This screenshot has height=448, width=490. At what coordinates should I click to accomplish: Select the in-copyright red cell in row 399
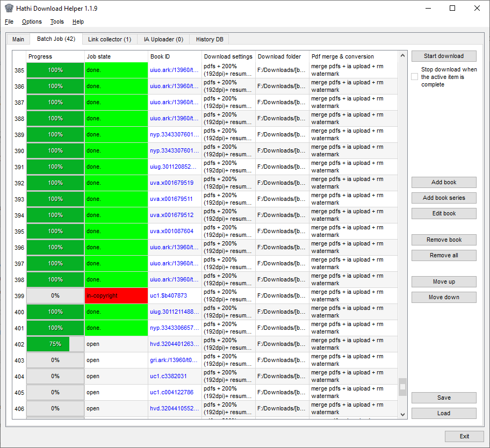(116, 295)
